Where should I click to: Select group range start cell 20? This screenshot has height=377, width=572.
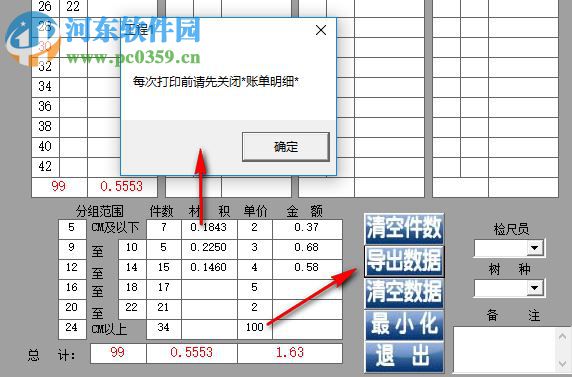72,308
